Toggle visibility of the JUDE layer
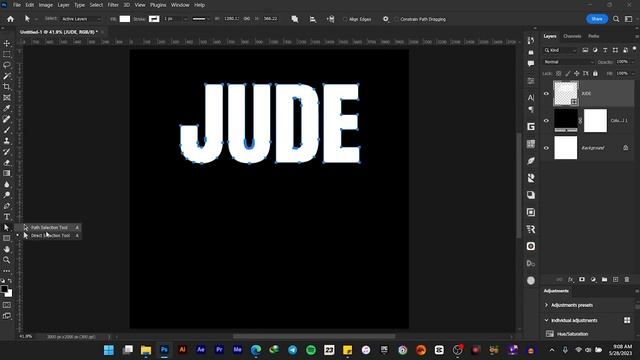The width and height of the screenshot is (640, 360). [x=547, y=93]
